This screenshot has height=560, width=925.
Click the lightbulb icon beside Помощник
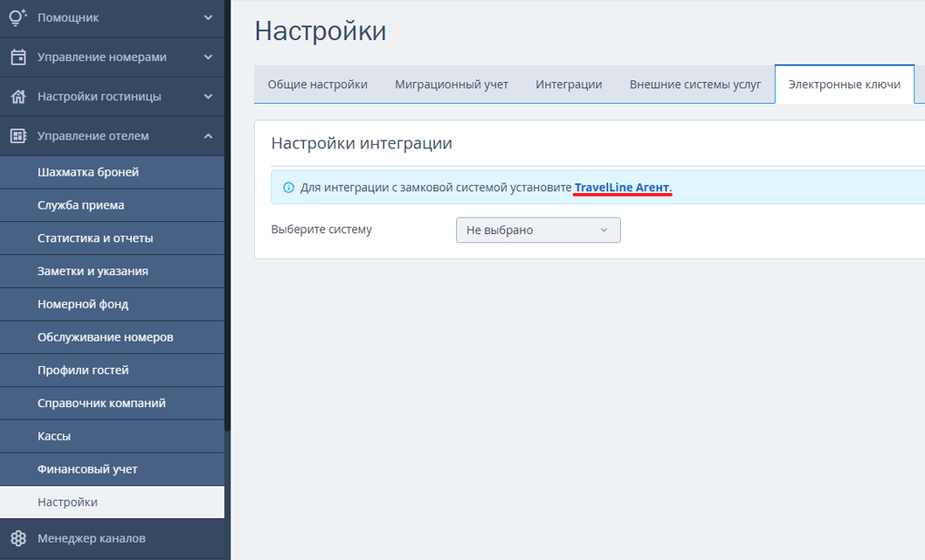18,17
